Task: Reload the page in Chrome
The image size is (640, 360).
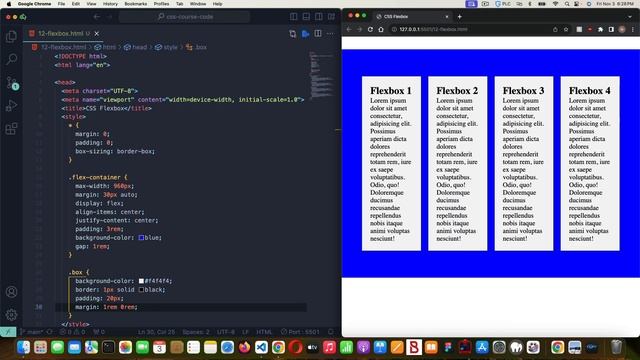Action: click(x=370, y=29)
